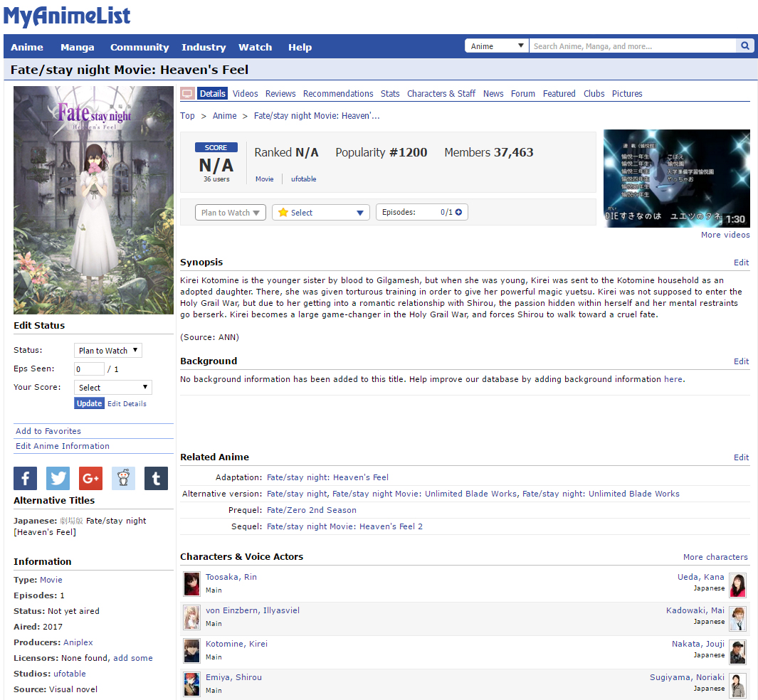Image resolution: width=758 pixels, height=700 pixels.
Task: Open Fate/Zero 2nd Season prequel link
Action: [x=312, y=510]
